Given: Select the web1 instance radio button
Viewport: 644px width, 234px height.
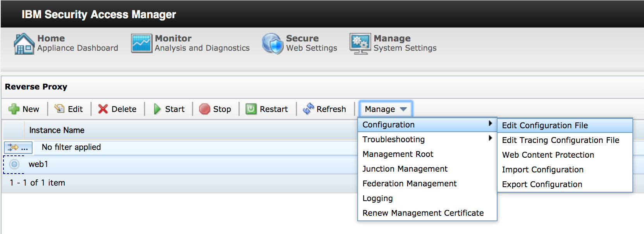Looking at the screenshot, I should (x=14, y=164).
